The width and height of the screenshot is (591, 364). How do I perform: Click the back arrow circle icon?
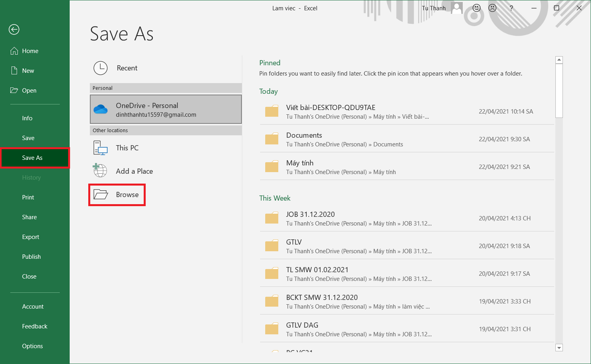14,29
